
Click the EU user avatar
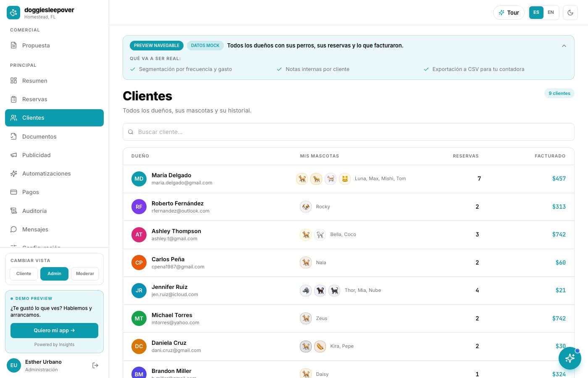click(x=14, y=365)
